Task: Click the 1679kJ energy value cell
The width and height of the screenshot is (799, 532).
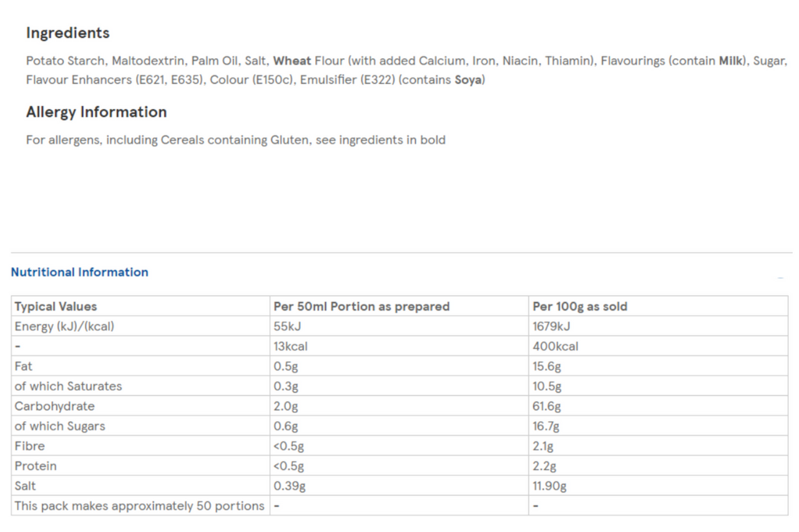Action: coord(551,326)
